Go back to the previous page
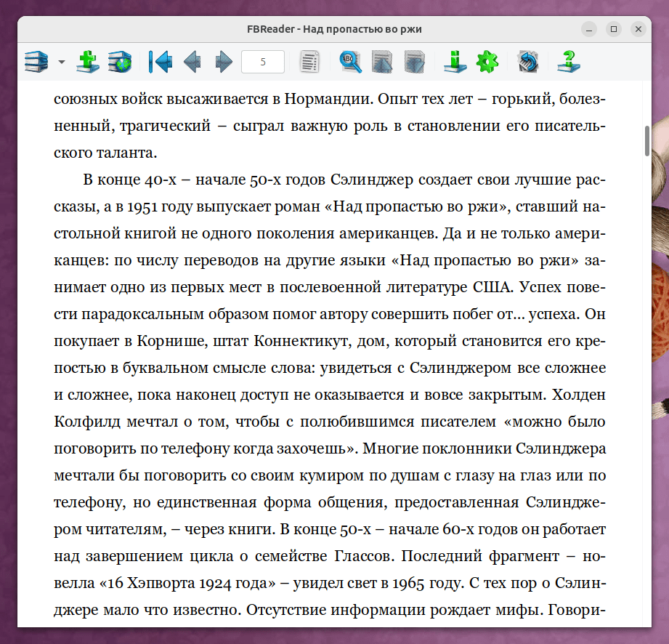 [192, 62]
